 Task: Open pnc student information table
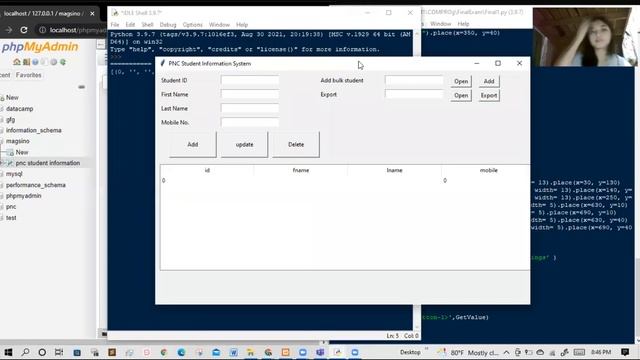coord(48,163)
